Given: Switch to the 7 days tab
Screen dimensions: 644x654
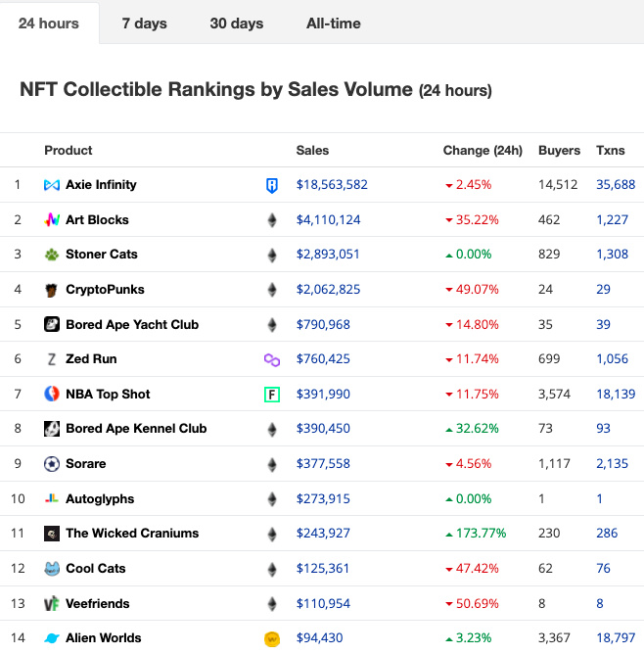Looking at the screenshot, I should 144,23.
